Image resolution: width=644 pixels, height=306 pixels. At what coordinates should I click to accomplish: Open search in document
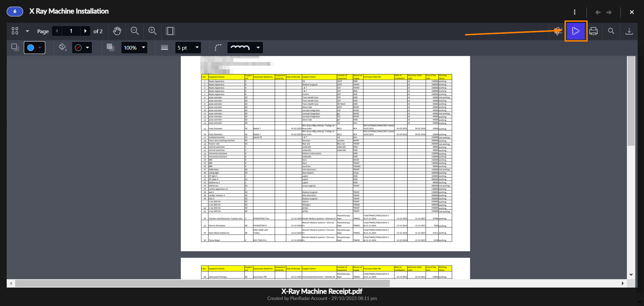pyautogui.click(x=611, y=31)
